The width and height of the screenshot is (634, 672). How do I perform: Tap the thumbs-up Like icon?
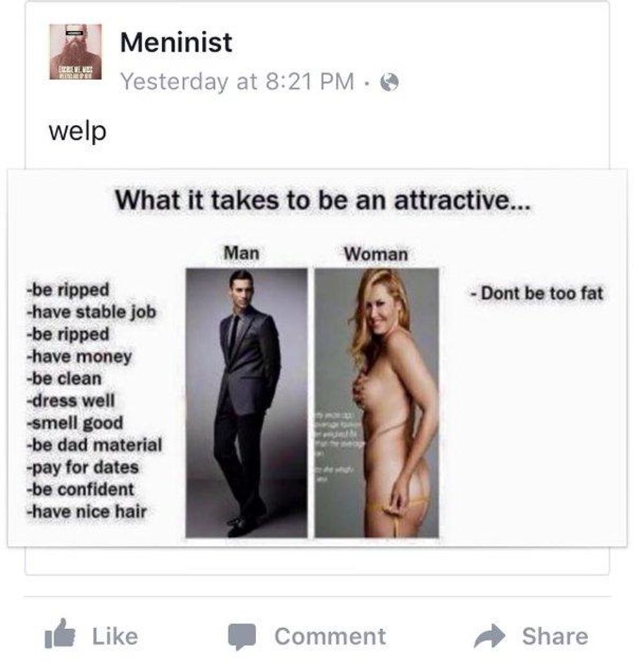pyautogui.click(x=60, y=633)
